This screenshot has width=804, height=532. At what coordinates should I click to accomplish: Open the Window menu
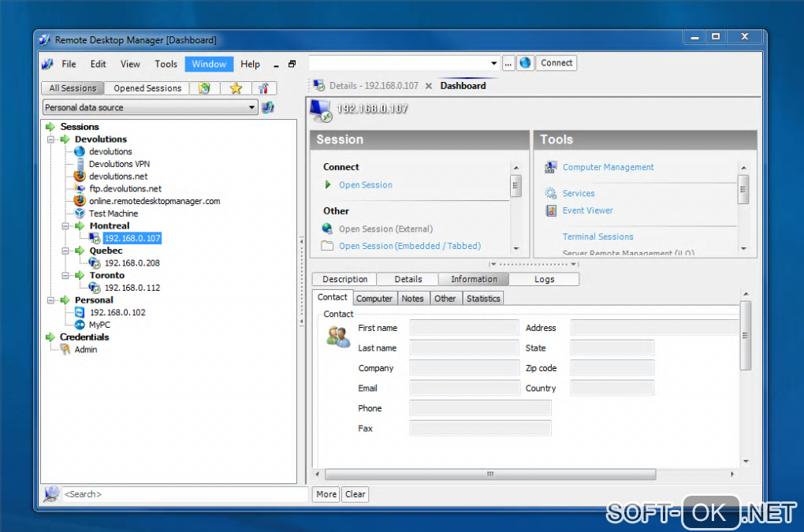click(x=209, y=64)
